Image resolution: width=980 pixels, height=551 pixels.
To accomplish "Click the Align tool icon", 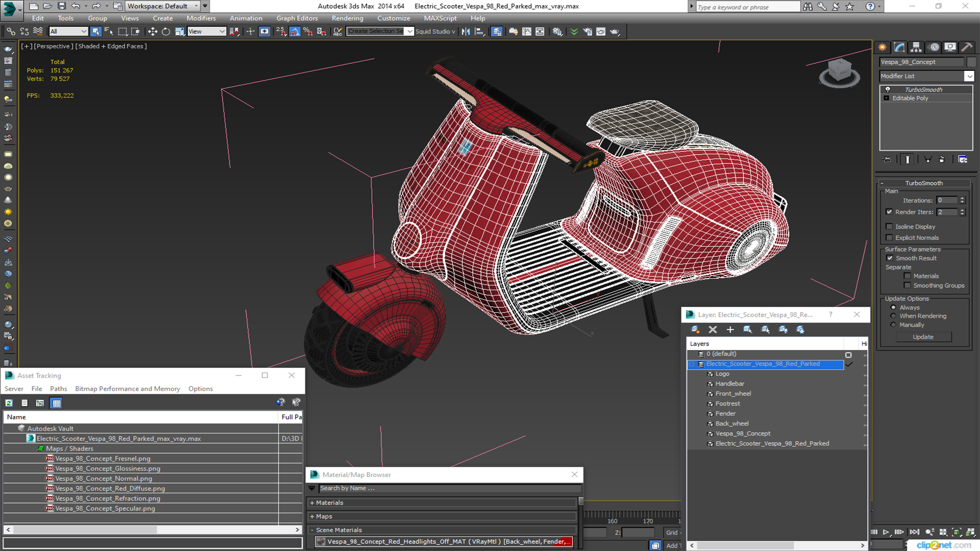I will coord(479,32).
